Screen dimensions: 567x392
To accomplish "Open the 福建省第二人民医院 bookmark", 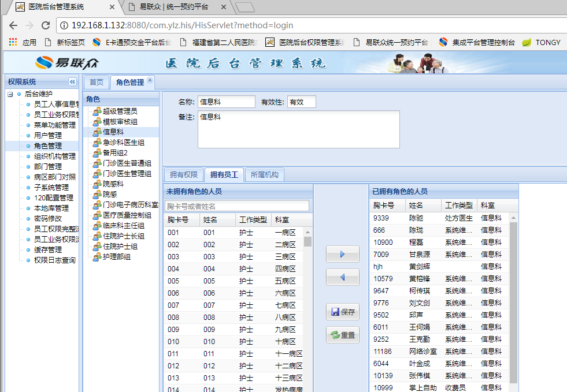I will [x=219, y=42].
